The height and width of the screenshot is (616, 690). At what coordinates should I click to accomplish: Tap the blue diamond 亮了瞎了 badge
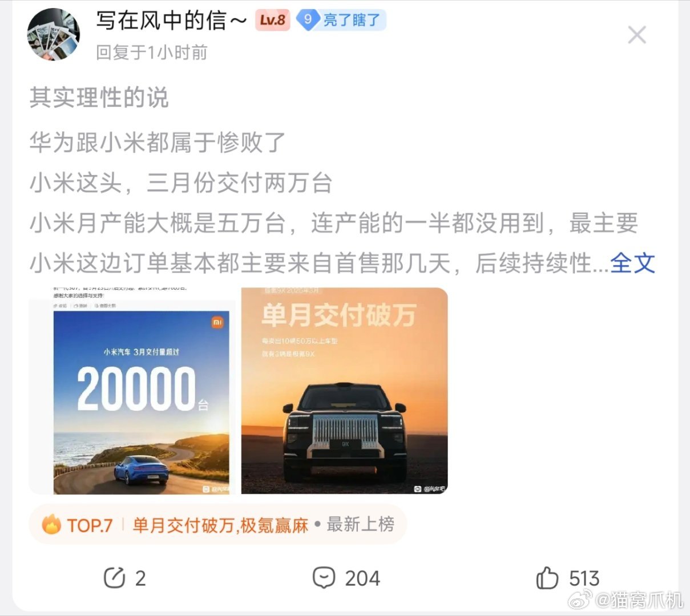(x=341, y=20)
